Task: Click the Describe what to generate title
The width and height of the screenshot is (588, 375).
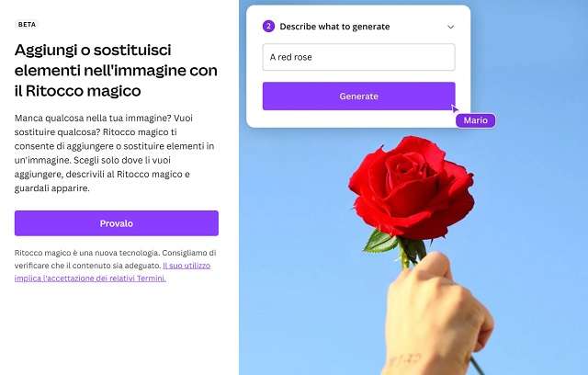Action: [x=334, y=27]
